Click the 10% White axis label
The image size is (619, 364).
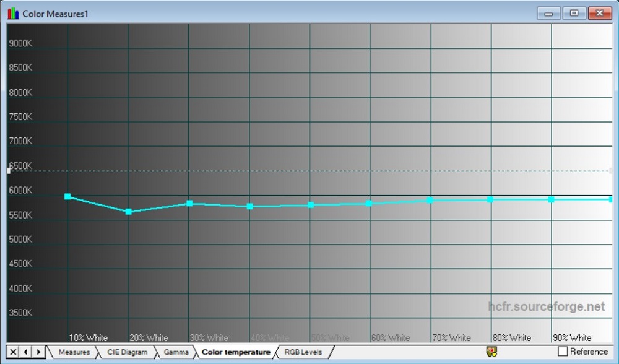(x=89, y=338)
